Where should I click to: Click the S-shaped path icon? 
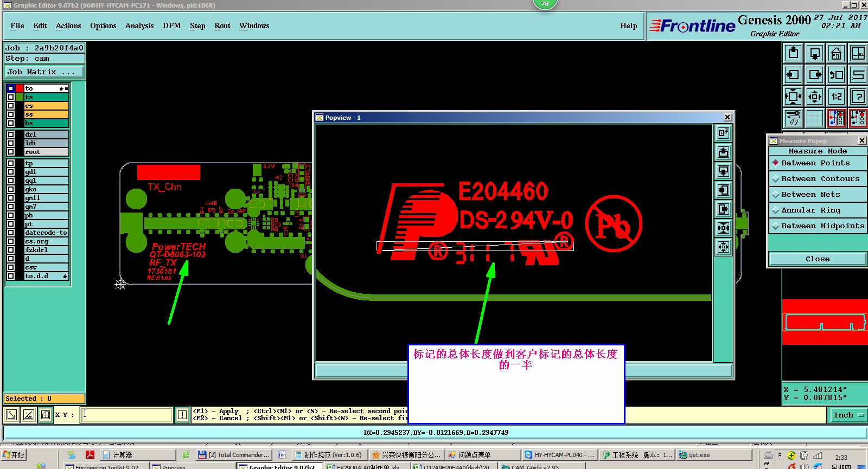[x=858, y=75]
